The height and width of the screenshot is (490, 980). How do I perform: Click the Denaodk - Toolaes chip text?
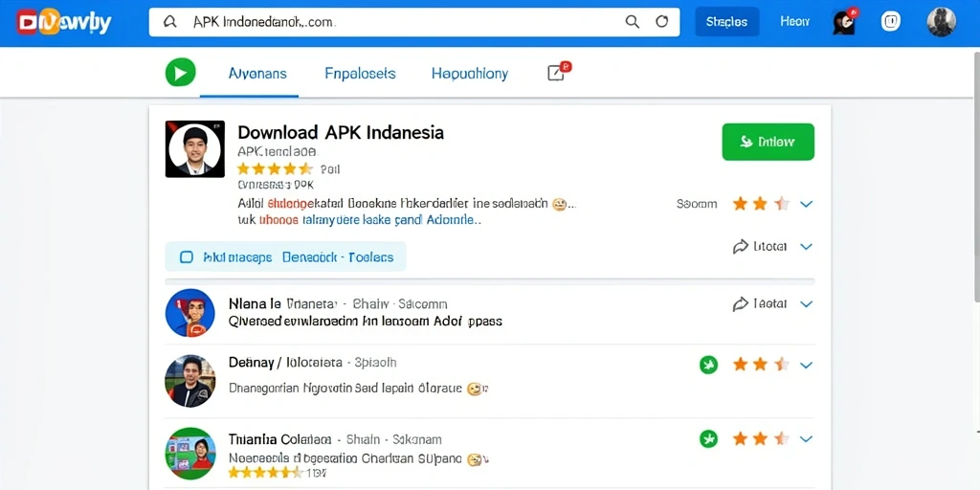tap(338, 256)
